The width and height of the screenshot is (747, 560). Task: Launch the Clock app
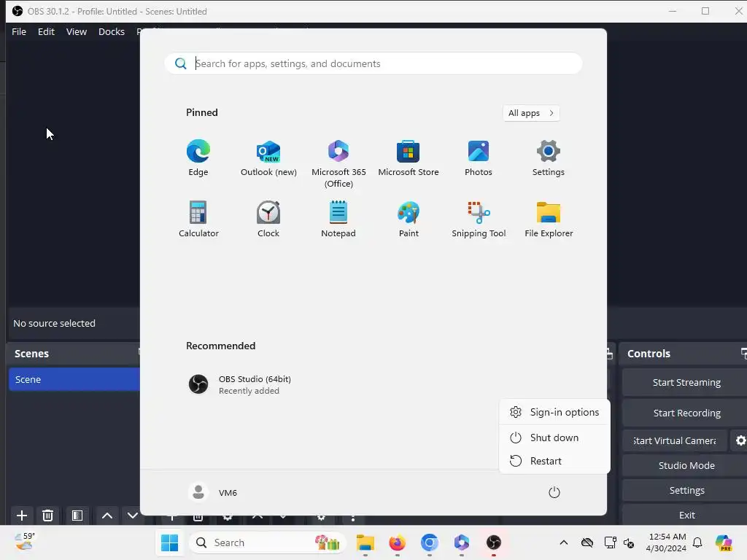pos(268,219)
